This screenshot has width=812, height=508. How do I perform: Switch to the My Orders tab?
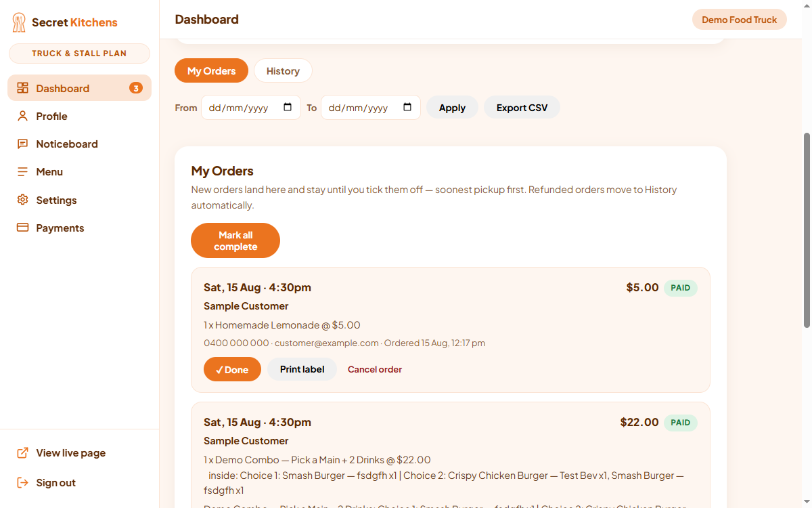click(x=211, y=70)
